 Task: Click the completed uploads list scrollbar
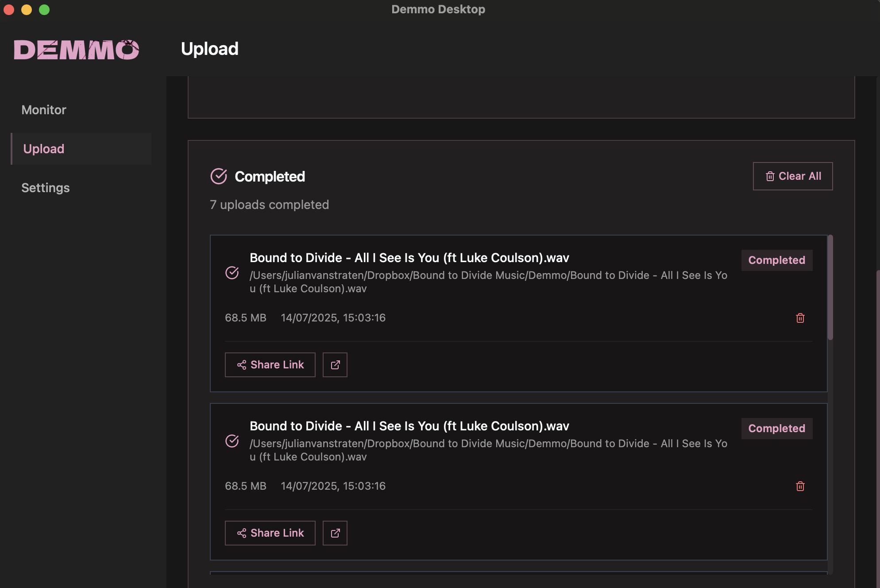point(830,288)
